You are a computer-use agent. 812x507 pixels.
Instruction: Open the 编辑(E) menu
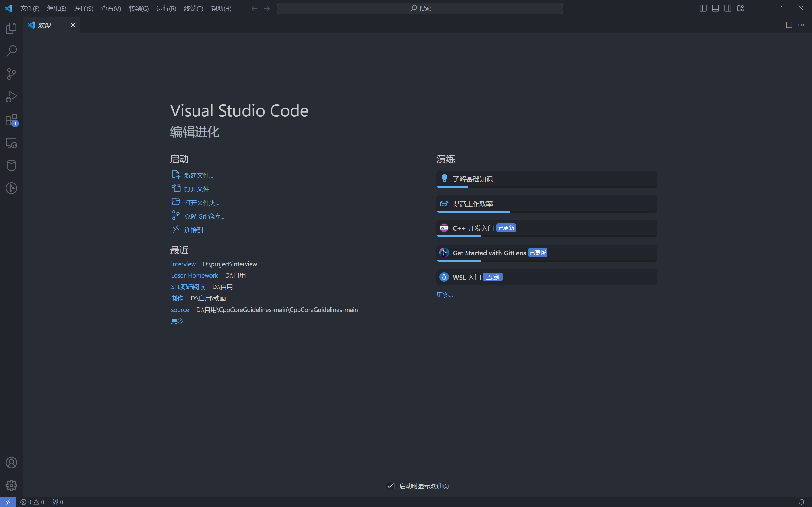tap(57, 8)
